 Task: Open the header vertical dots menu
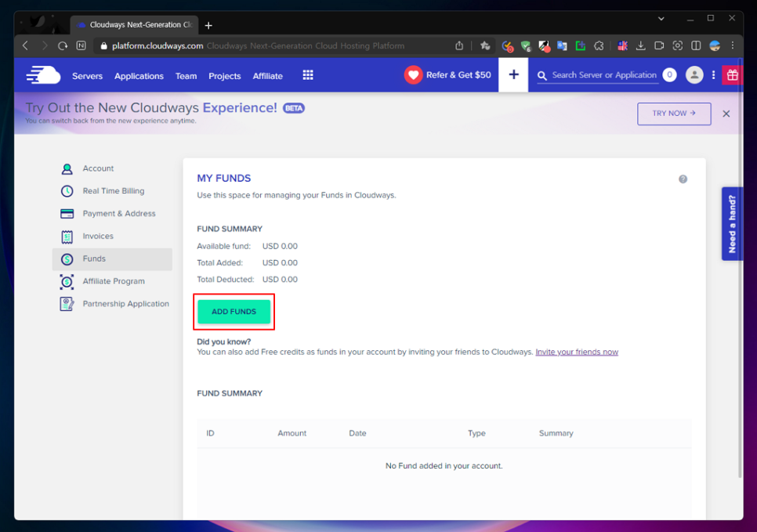[714, 75]
